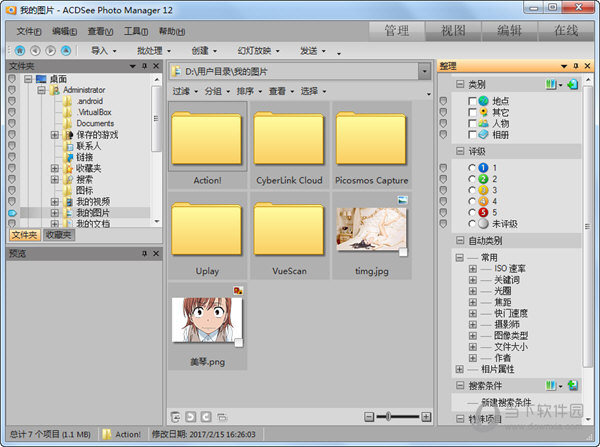Open the 编辑 menu
Image resolution: width=600 pixels, height=447 pixels.
(64, 31)
